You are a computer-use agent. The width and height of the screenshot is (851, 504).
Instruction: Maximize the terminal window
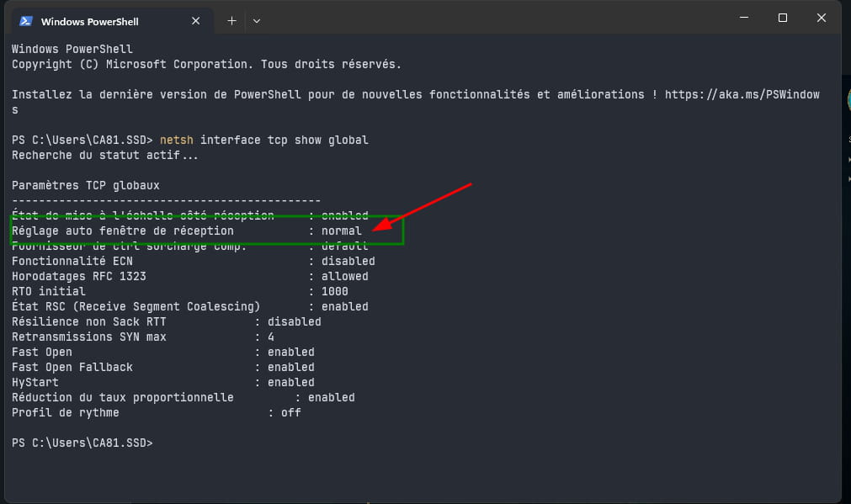783,18
